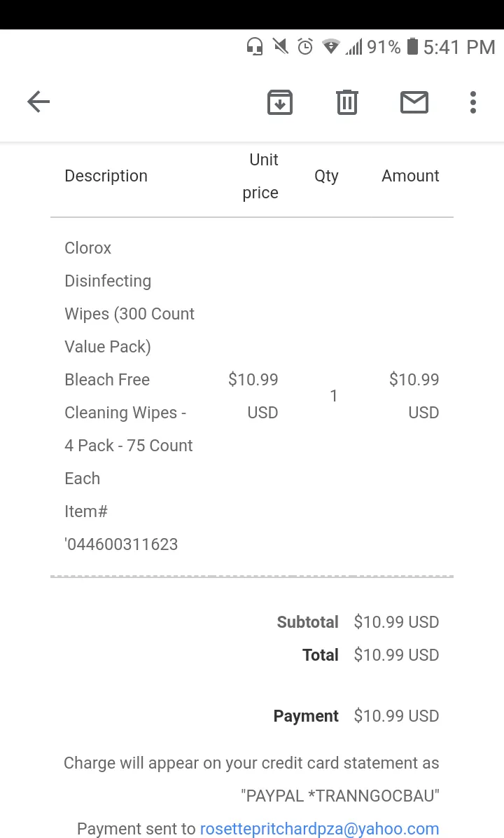This screenshot has width=504, height=838.
Task: Open the rosettepritchardpza@yahoo.com email link
Action: (x=319, y=828)
